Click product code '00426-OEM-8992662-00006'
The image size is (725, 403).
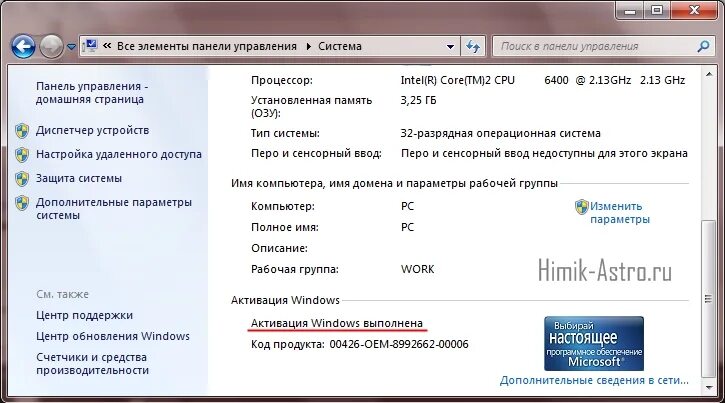[399, 344]
